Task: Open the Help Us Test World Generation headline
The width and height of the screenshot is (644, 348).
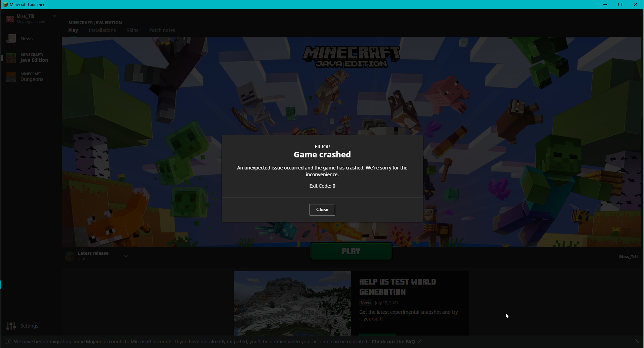Action: (x=398, y=287)
